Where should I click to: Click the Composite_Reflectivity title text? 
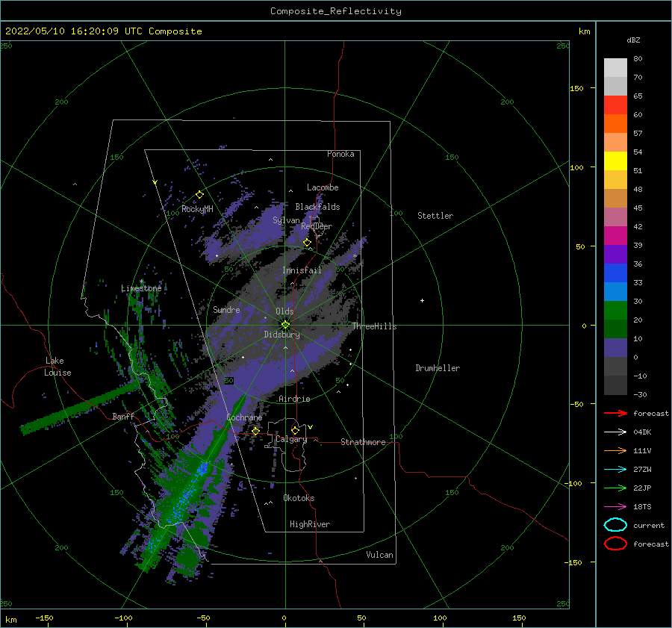[x=336, y=11]
